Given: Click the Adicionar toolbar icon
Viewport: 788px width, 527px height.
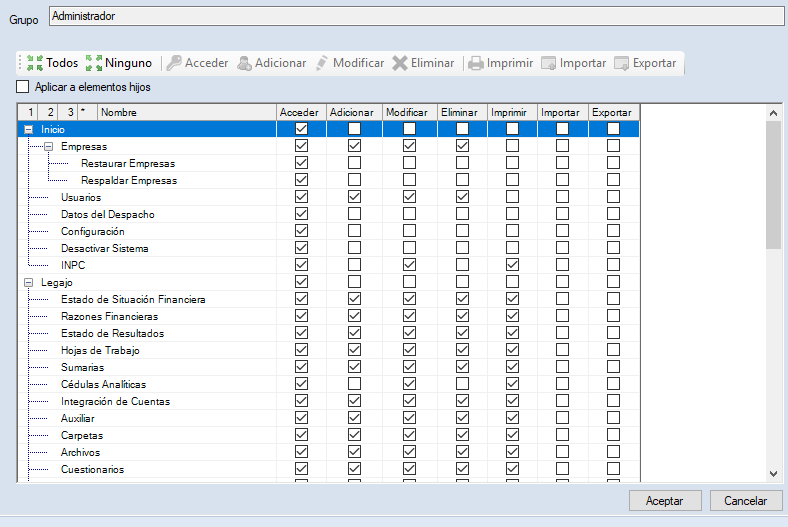Looking at the screenshot, I should click(244, 63).
